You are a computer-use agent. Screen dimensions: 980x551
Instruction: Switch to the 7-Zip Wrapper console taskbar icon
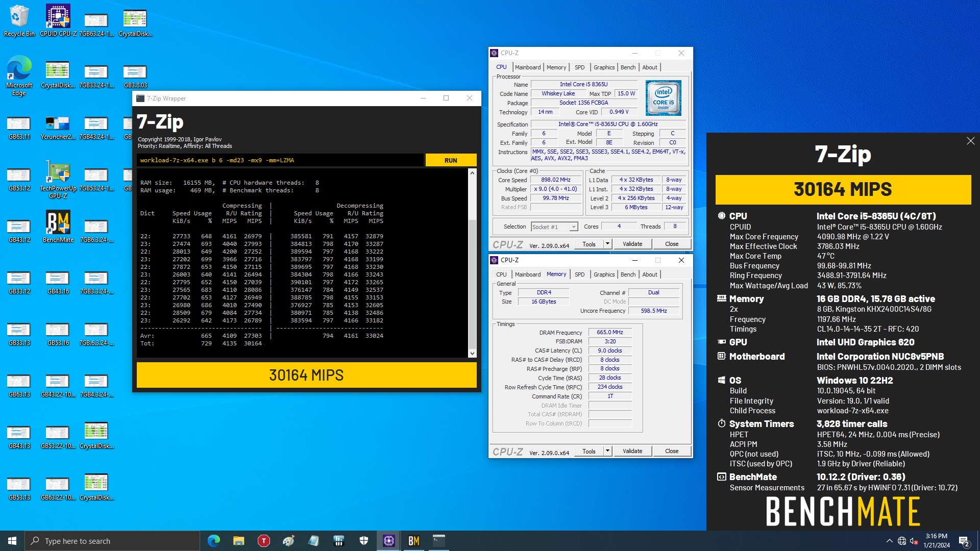click(x=438, y=541)
